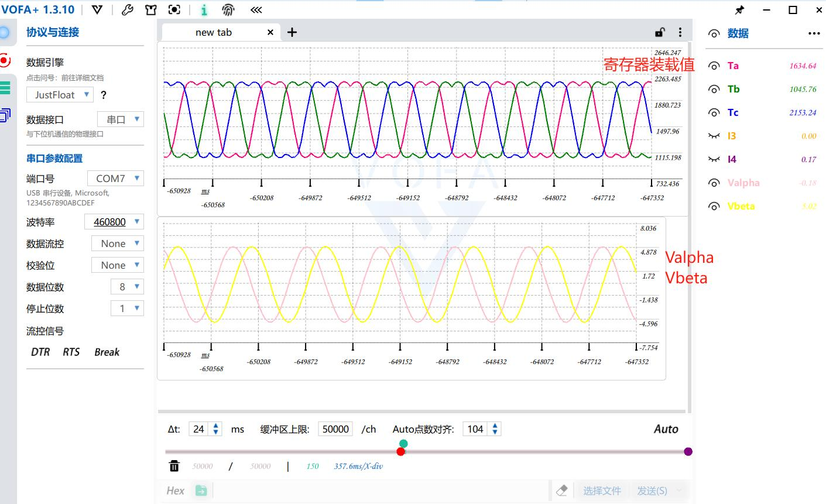This screenshot has height=504, width=826.
Task: Open the 校验位 None dropdown
Action: (118, 265)
